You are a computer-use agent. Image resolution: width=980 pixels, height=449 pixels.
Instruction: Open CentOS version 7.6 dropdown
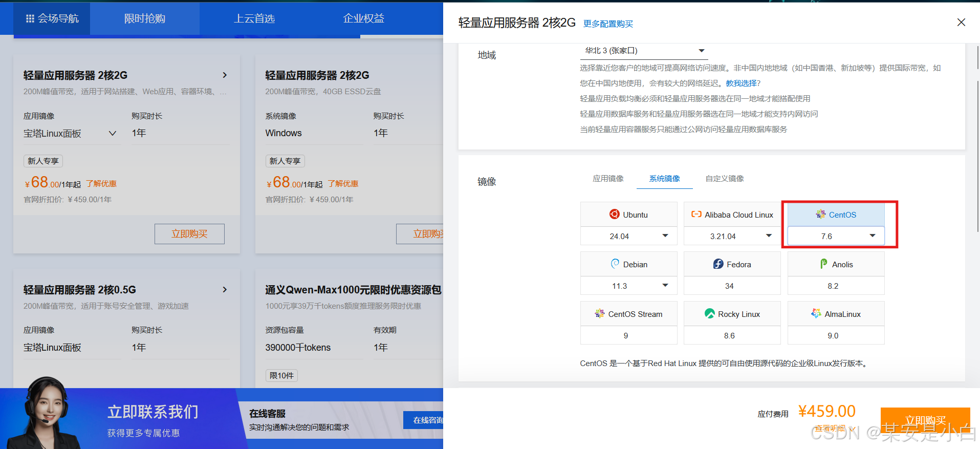click(836, 236)
